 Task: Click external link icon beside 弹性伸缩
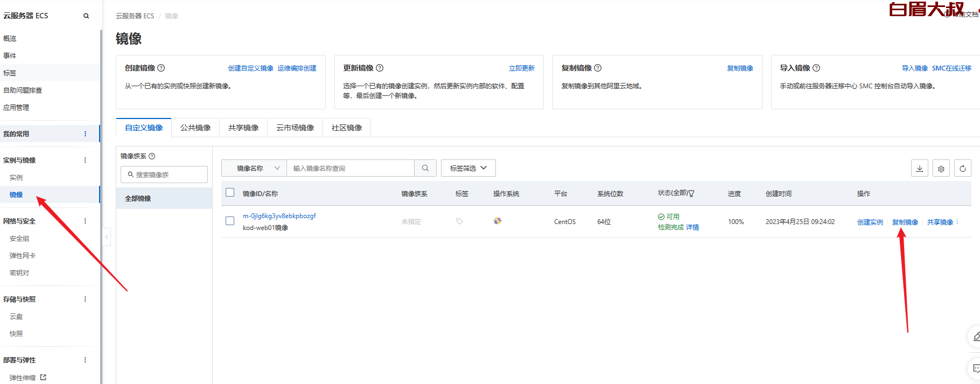[x=43, y=378]
